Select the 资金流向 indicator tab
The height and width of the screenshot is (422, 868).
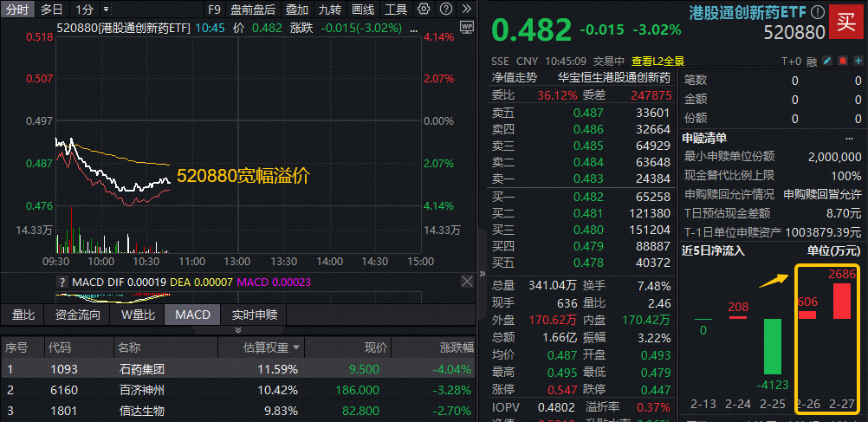[x=77, y=315]
